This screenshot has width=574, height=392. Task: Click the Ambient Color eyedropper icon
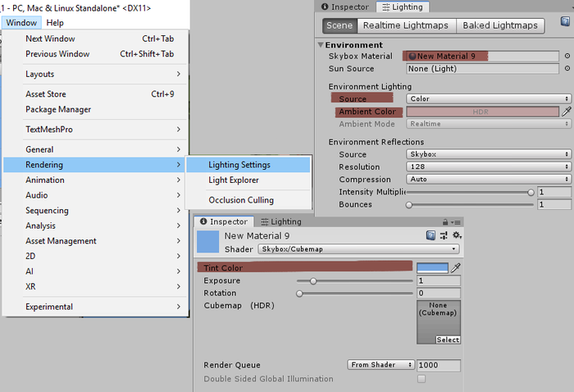click(566, 112)
